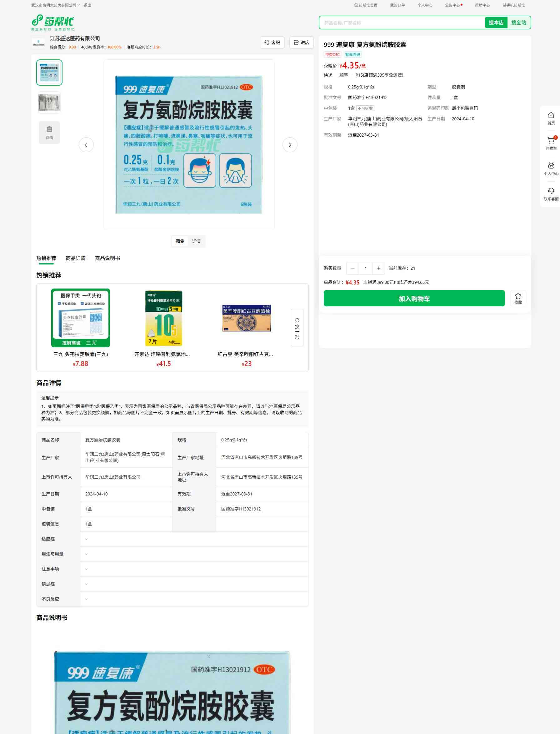Switch image viewer to 详情 mode

(x=196, y=241)
